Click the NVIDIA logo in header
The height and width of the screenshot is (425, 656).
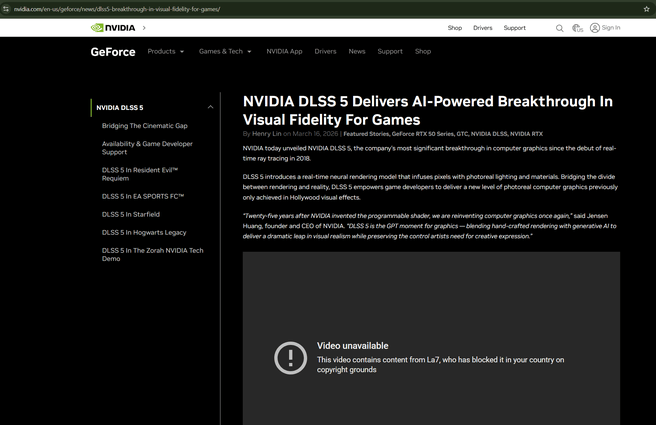click(x=113, y=28)
